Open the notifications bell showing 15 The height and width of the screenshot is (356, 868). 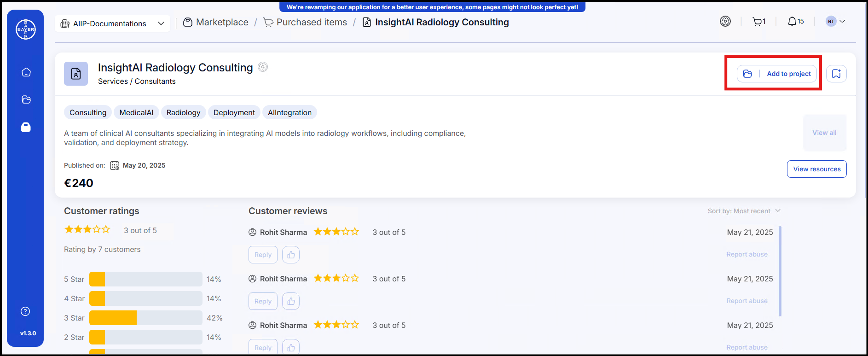tap(796, 21)
